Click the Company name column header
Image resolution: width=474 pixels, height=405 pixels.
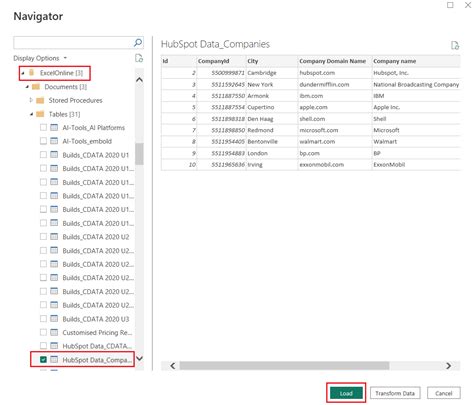point(416,61)
